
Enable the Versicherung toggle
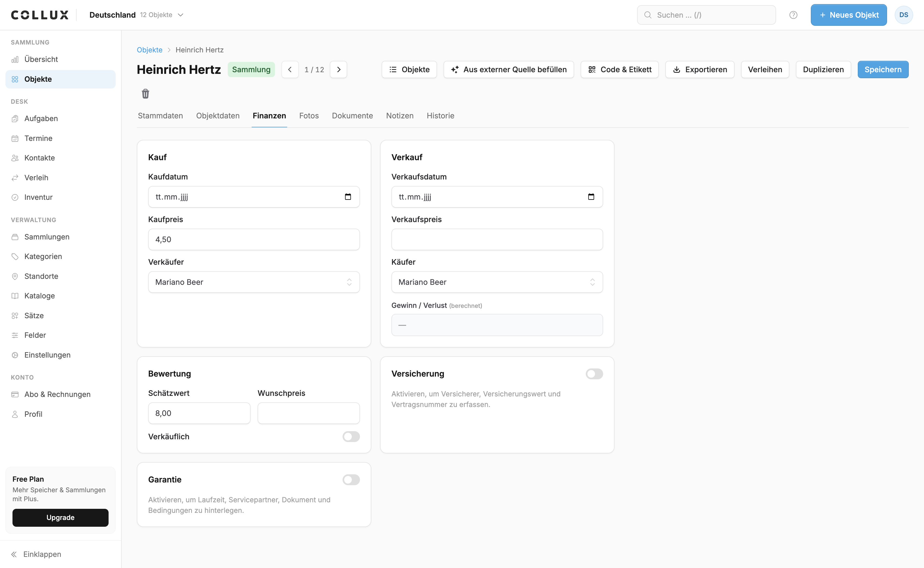pyautogui.click(x=594, y=374)
